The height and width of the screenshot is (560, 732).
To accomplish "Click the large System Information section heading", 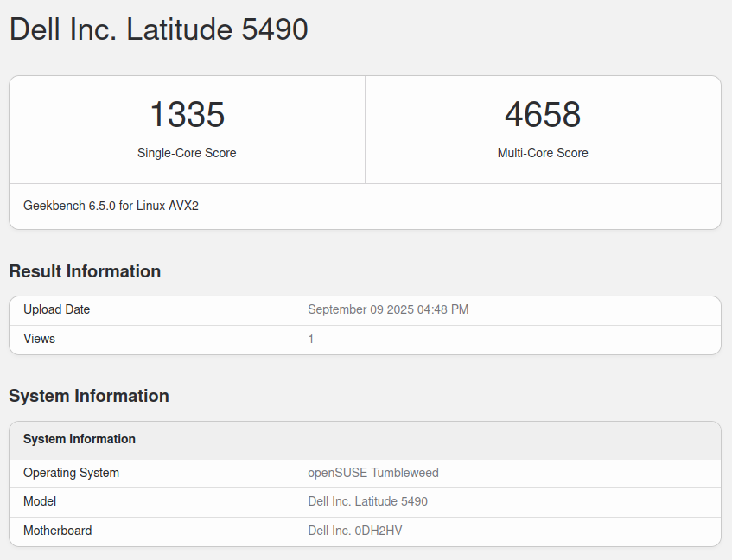I will (x=89, y=396).
